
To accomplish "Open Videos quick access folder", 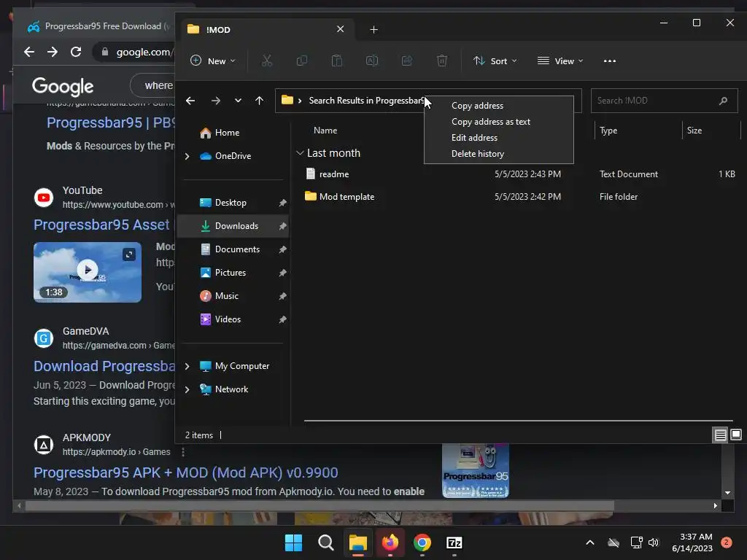I will click(228, 319).
